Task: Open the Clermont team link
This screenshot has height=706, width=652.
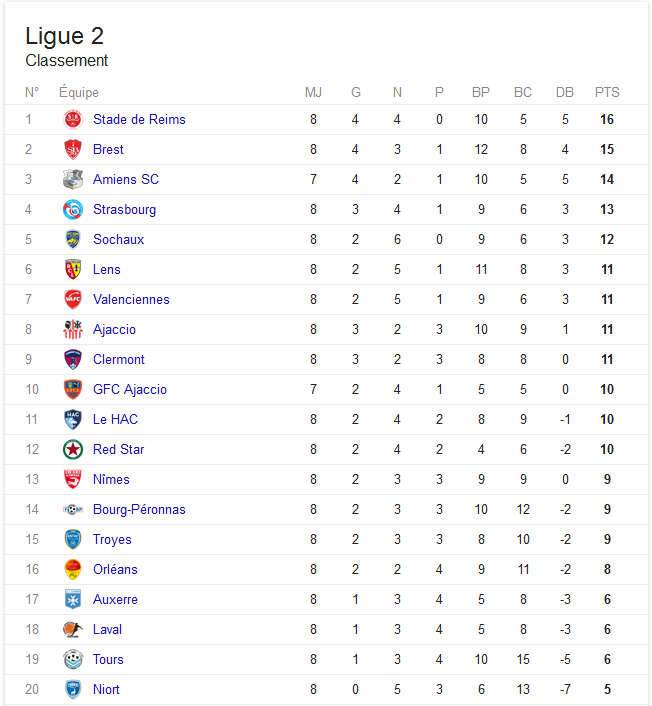Action: pyautogui.click(x=119, y=359)
